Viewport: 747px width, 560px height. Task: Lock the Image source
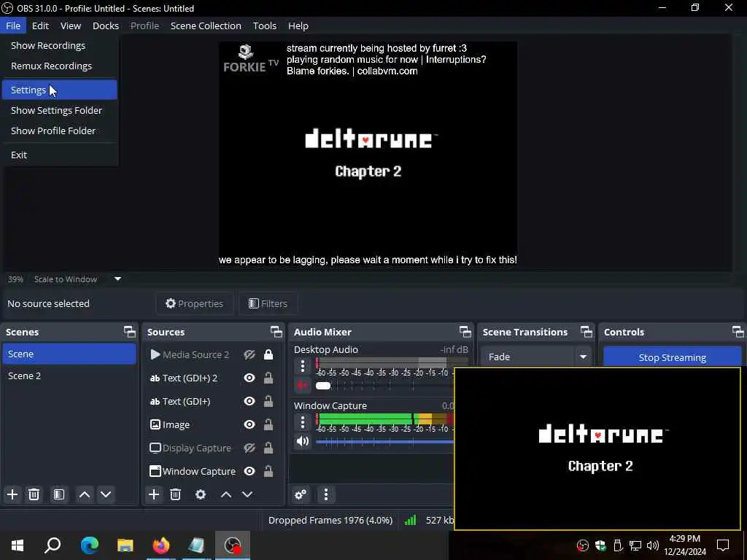268,425
